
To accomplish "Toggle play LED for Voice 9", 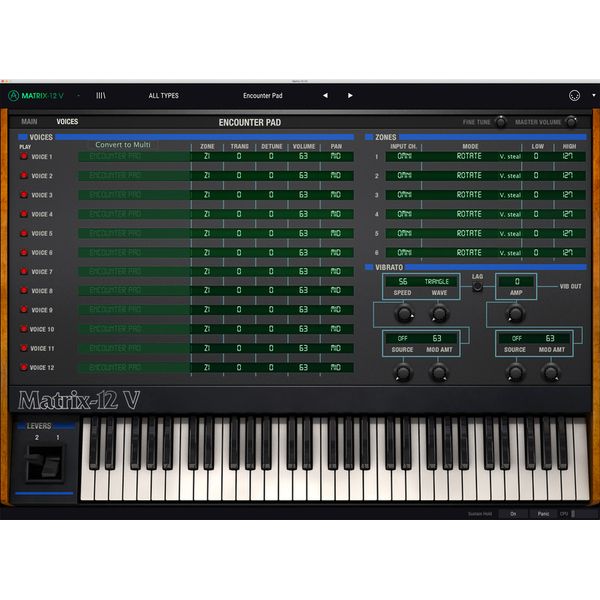I will pyautogui.click(x=24, y=309).
